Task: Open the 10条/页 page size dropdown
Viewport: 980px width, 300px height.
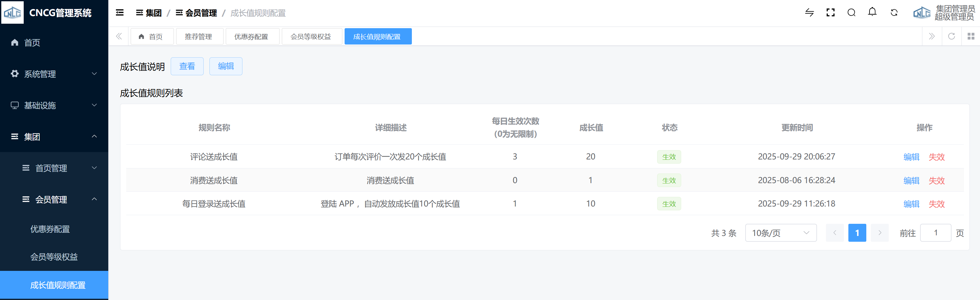Action: tap(781, 233)
